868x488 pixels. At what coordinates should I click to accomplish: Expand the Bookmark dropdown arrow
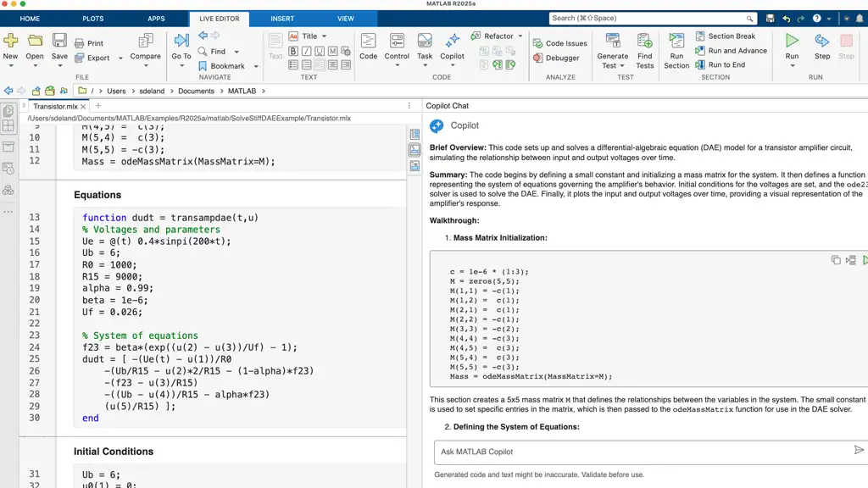click(256, 66)
